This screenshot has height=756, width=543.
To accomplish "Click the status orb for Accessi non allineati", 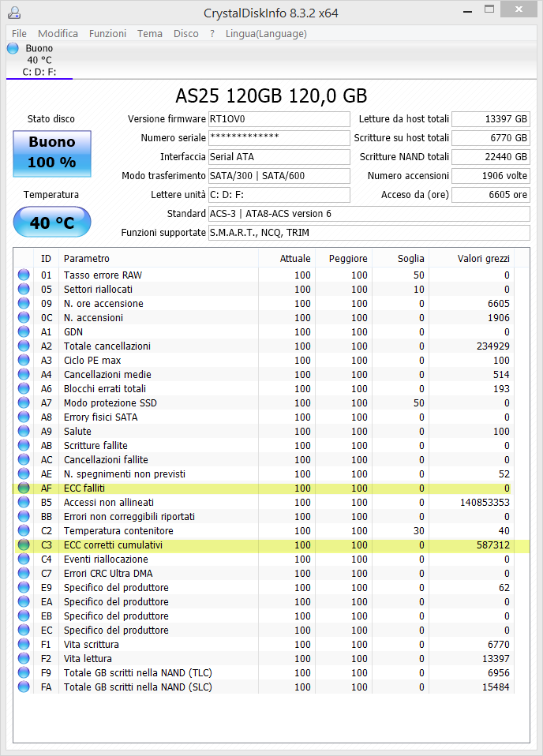I will click(24, 503).
